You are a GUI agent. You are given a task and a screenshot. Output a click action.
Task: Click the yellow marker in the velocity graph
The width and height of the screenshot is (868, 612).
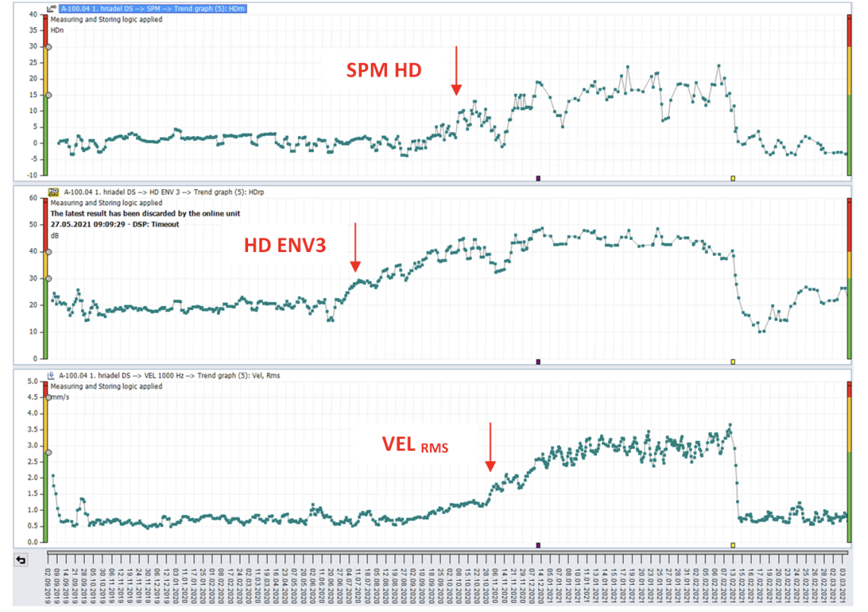[x=733, y=545]
